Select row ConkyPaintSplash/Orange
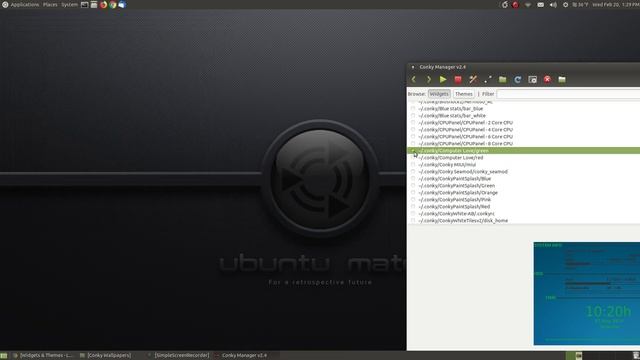The width and height of the screenshot is (640, 360). (x=523, y=192)
